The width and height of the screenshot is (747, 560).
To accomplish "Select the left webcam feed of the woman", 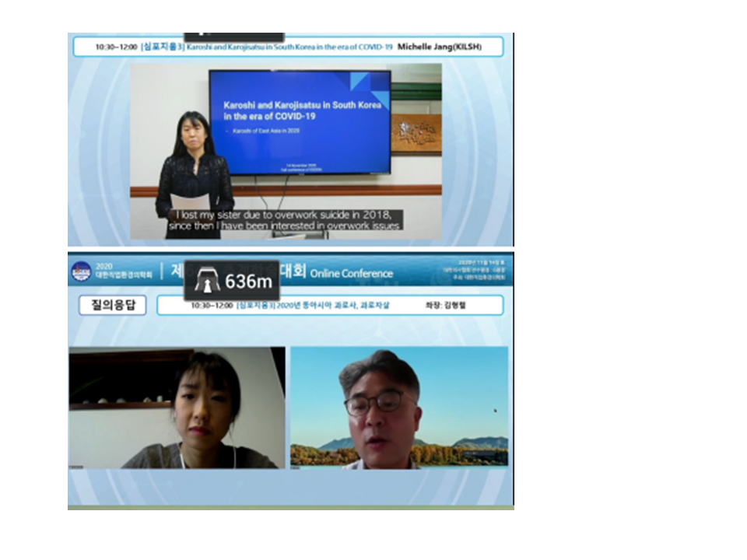I will pyautogui.click(x=177, y=408).
